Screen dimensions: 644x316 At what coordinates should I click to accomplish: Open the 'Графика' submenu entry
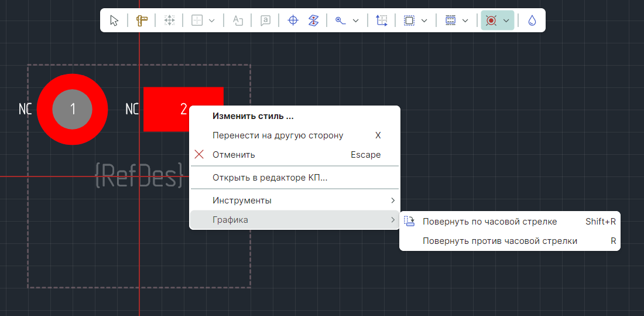tap(294, 220)
